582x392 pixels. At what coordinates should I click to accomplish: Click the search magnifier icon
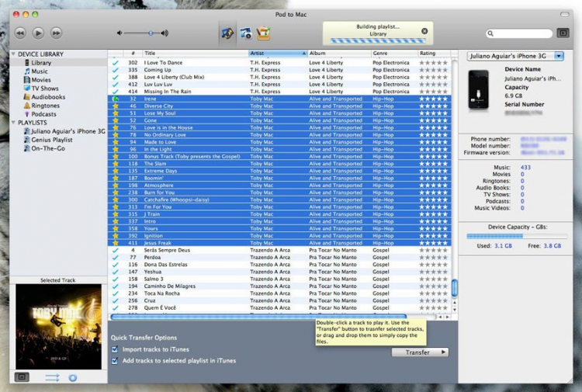pyautogui.click(x=490, y=33)
